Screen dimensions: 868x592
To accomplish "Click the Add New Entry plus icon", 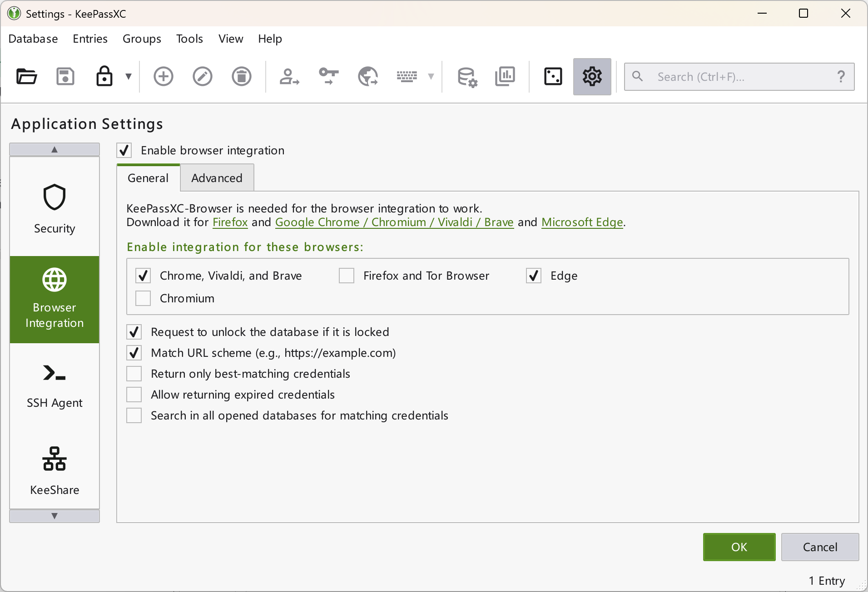I will pyautogui.click(x=164, y=76).
